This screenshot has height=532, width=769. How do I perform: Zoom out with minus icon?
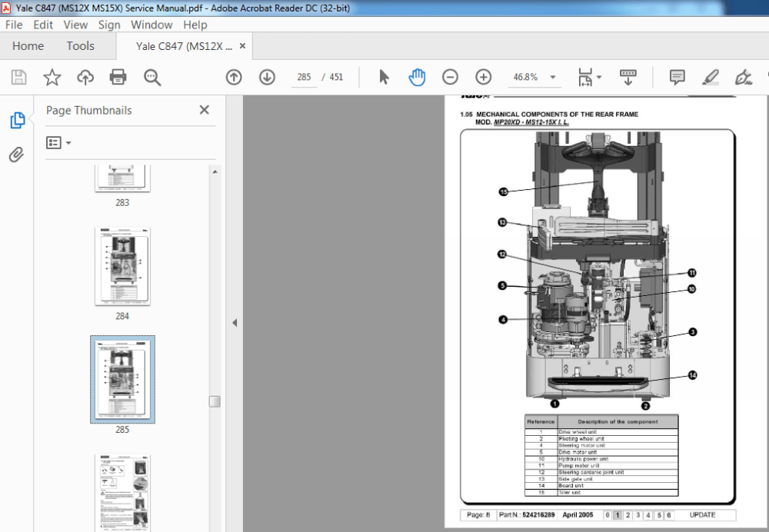click(450, 77)
